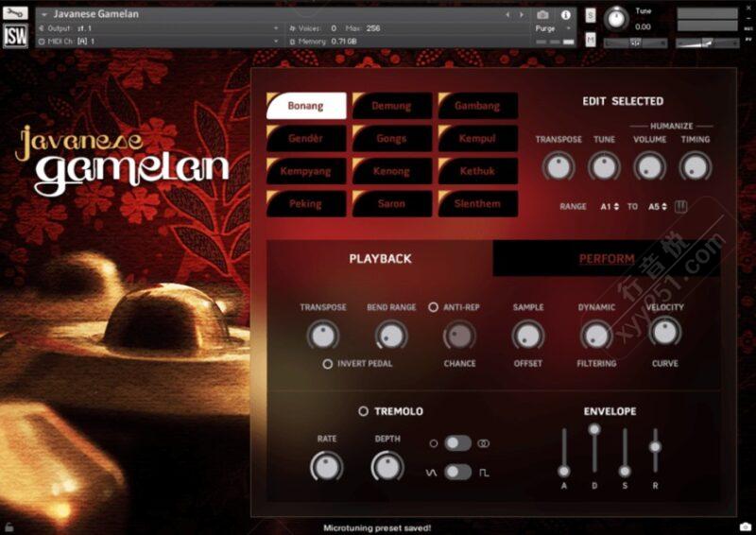Click the bottom-right camera icon
The width and height of the screenshot is (756, 535).
coord(746,526)
